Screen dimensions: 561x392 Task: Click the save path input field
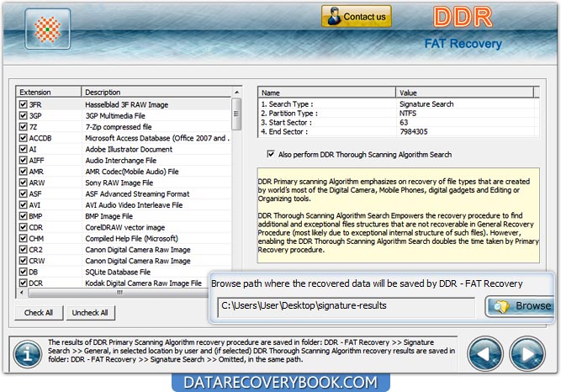click(x=346, y=307)
